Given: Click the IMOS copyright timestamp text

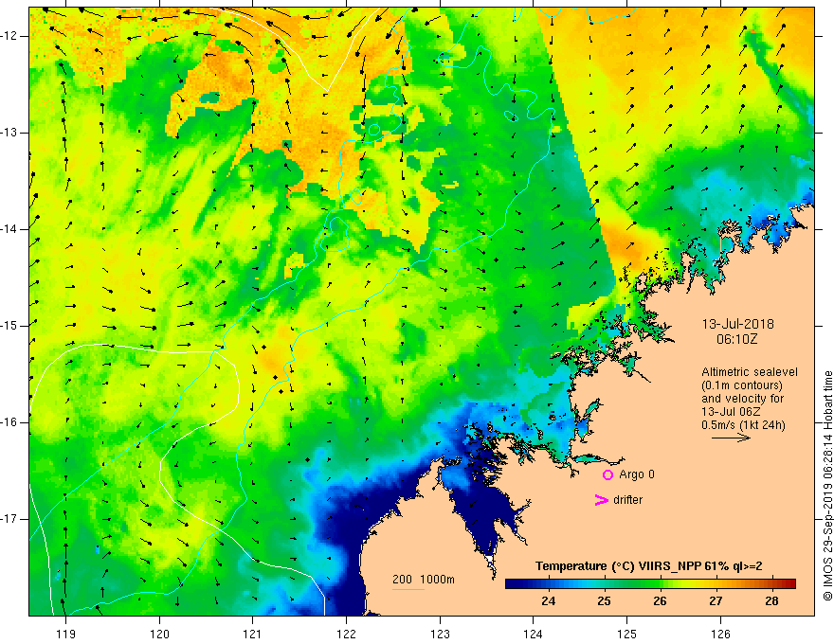Looking at the screenshot, I should point(827,486).
